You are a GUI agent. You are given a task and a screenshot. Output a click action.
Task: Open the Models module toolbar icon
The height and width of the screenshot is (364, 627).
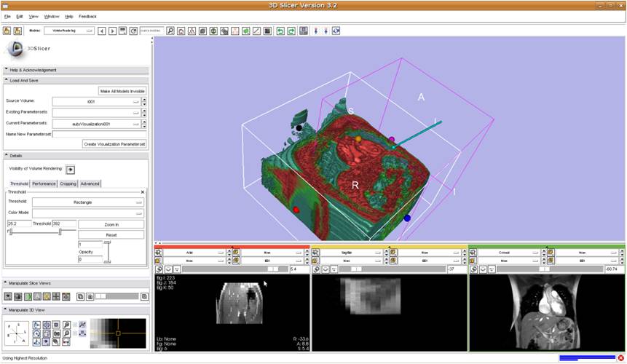(213, 31)
